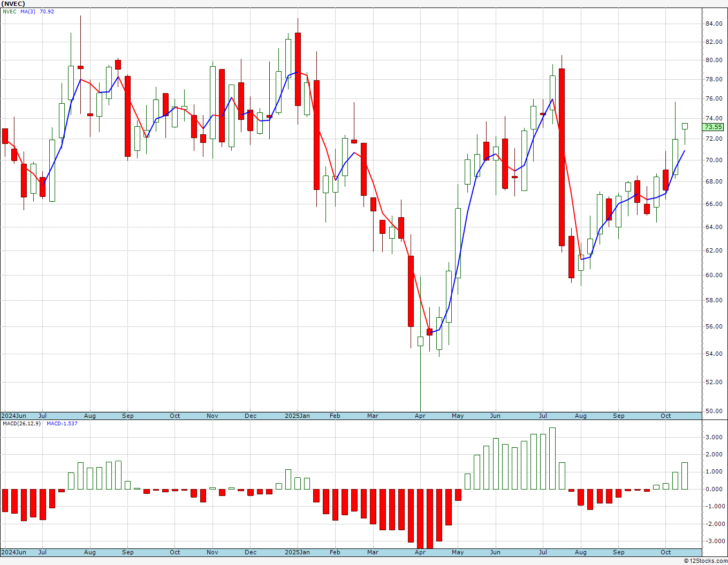This screenshot has width=728, height=565.
Task: Click the 1.000 MACD axis label
Action: click(x=715, y=472)
